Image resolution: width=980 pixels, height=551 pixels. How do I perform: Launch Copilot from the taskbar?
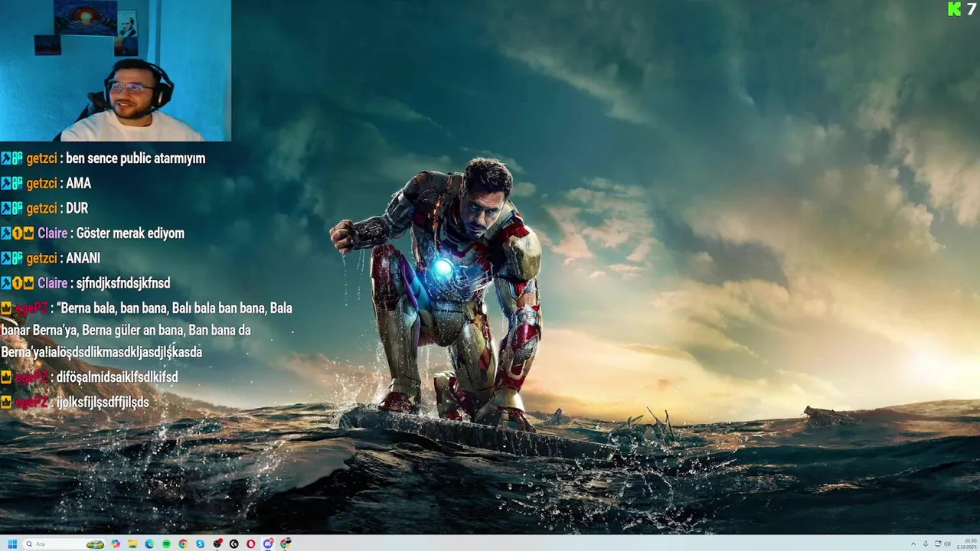pyautogui.click(x=116, y=544)
